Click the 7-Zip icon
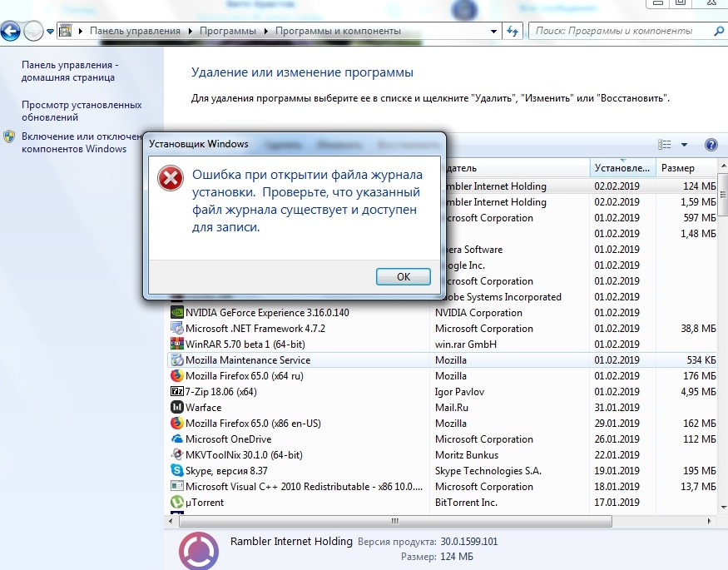 pos(177,391)
